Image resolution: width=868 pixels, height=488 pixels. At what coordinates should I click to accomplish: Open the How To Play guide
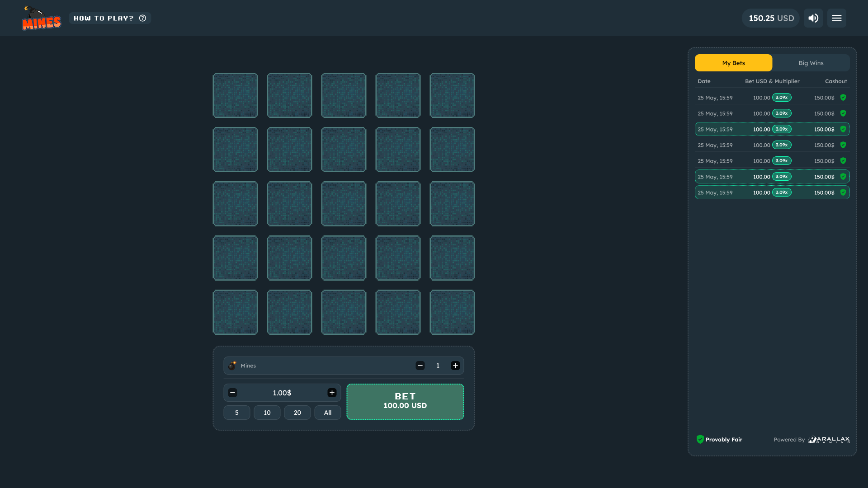pyautogui.click(x=104, y=18)
